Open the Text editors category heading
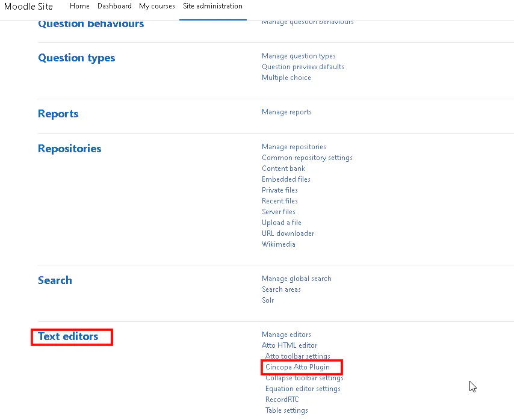The width and height of the screenshot is (514, 420). [x=68, y=336]
